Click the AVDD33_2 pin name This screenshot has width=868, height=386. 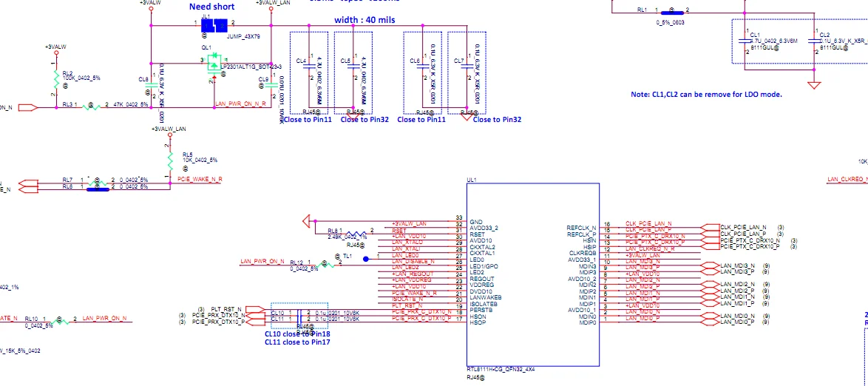coord(484,228)
